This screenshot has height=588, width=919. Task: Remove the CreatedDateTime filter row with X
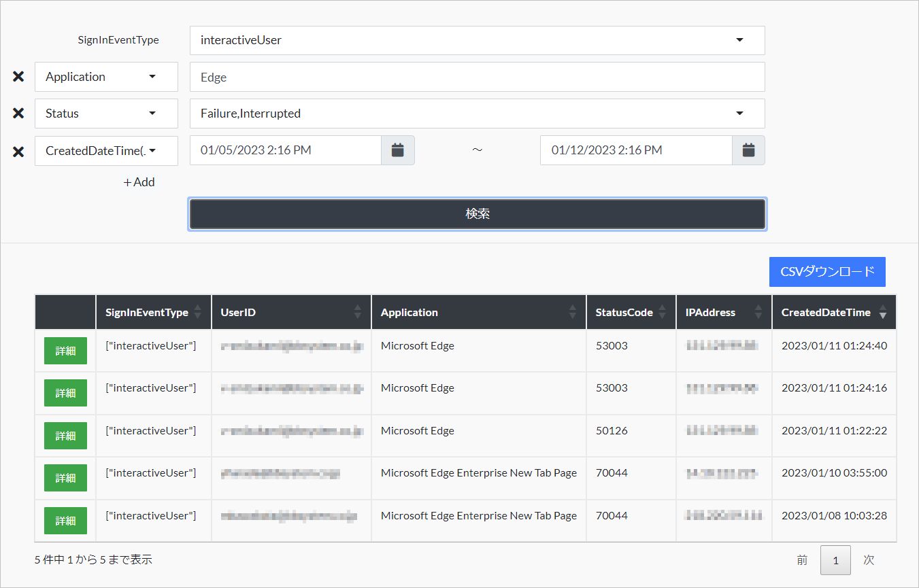[x=18, y=151]
